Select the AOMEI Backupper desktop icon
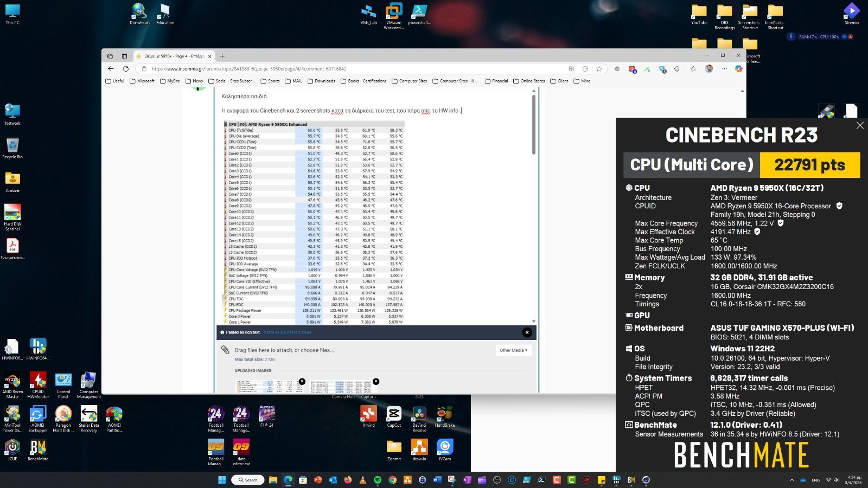 [38, 419]
